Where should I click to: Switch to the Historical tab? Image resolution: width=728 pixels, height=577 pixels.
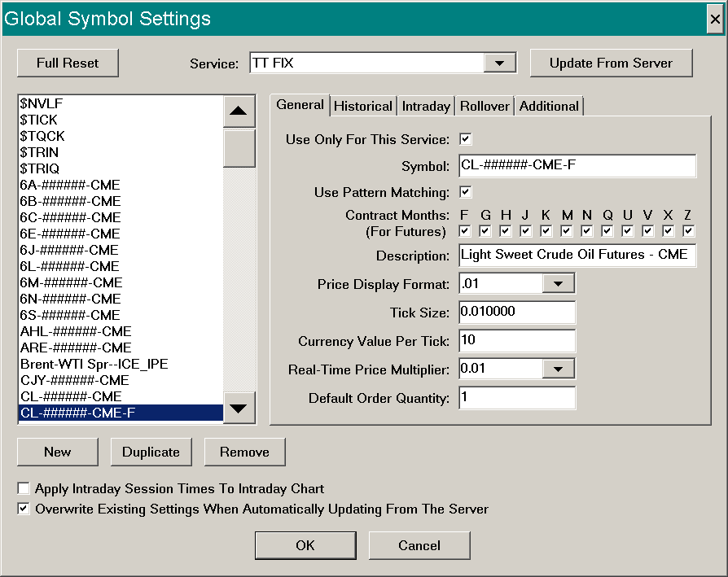[x=363, y=107]
